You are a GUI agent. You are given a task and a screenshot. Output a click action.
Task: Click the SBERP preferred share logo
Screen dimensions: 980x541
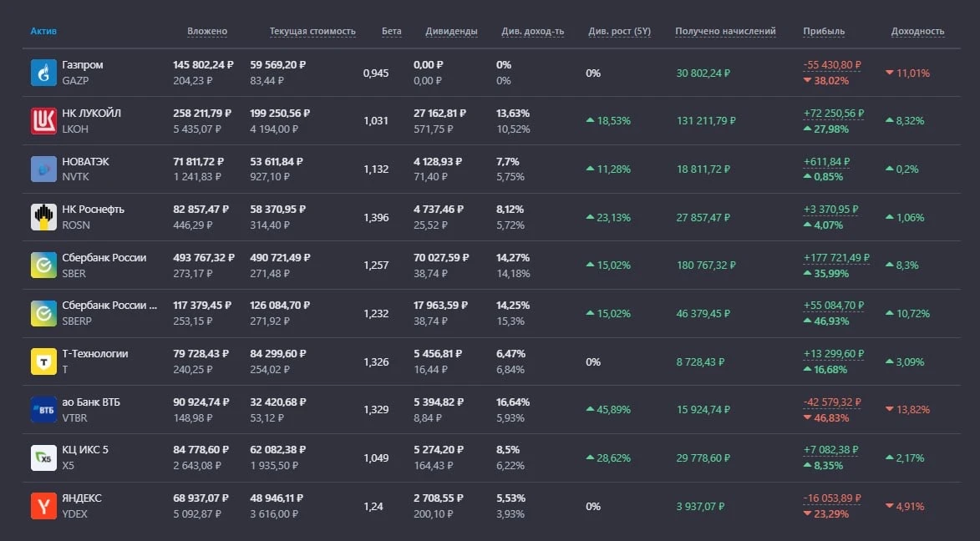pos(43,313)
